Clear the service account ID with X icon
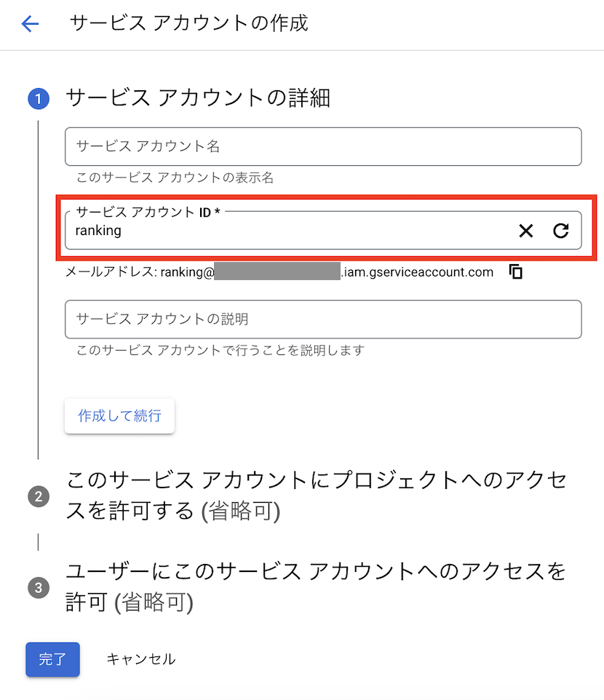The image size is (604, 700). point(525,231)
